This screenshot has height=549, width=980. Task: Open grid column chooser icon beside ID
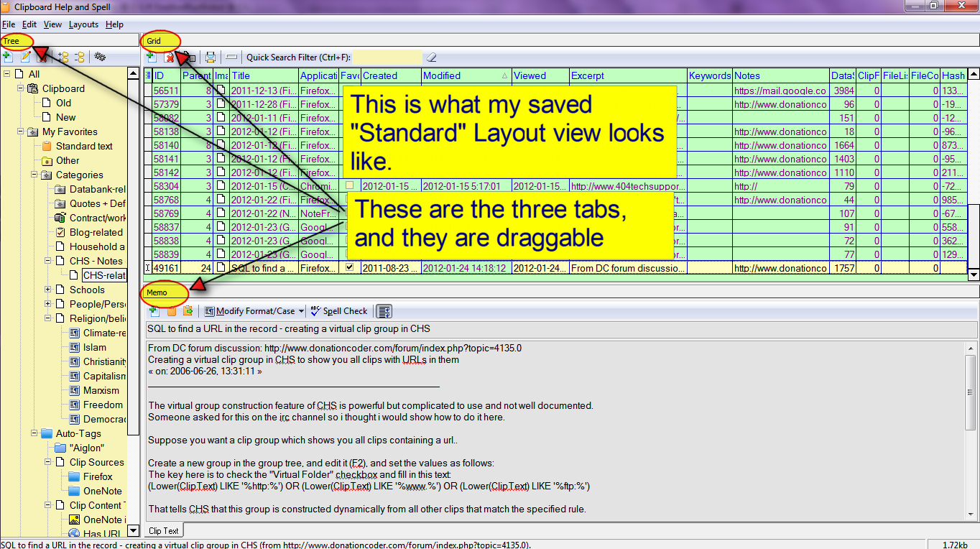tap(148, 75)
